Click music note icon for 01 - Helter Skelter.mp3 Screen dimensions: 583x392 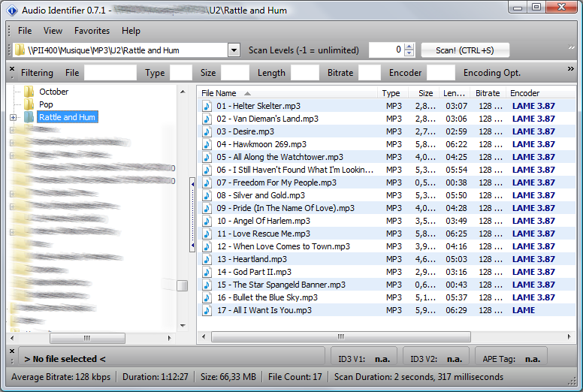click(207, 106)
